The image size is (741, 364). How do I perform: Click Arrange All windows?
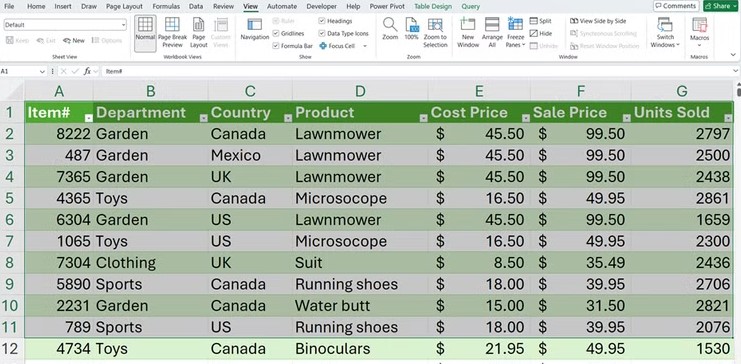pyautogui.click(x=492, y=32)
